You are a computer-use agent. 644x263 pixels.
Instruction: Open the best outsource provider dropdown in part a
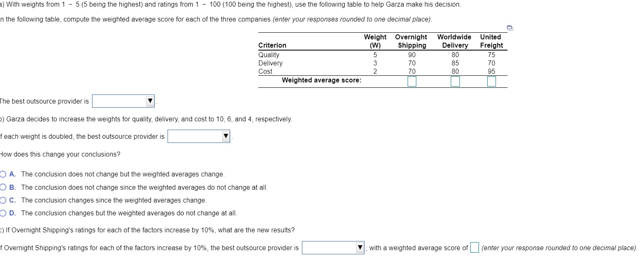click(122, 101)
